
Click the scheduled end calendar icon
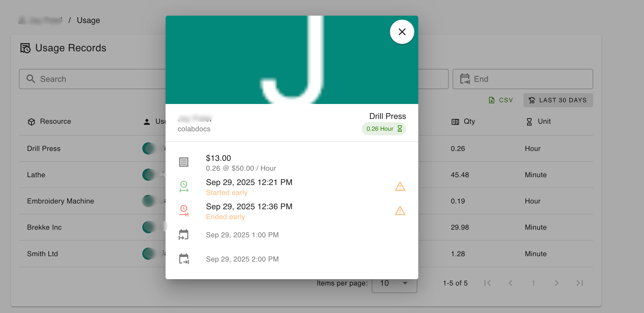point(184,259)
